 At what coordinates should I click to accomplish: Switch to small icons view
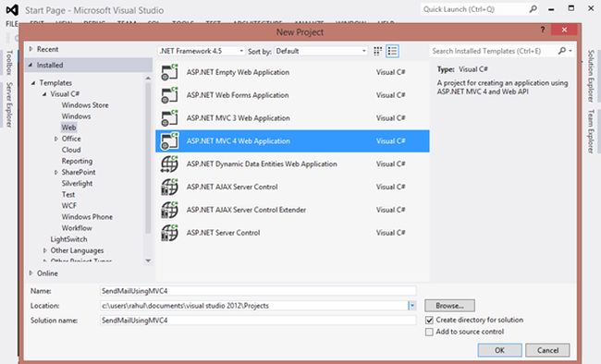click(377, 51)
